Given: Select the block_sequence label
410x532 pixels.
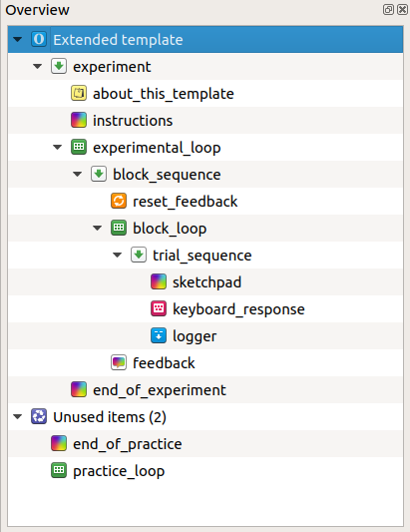Looking at the screenshot, I should (167, 175).
